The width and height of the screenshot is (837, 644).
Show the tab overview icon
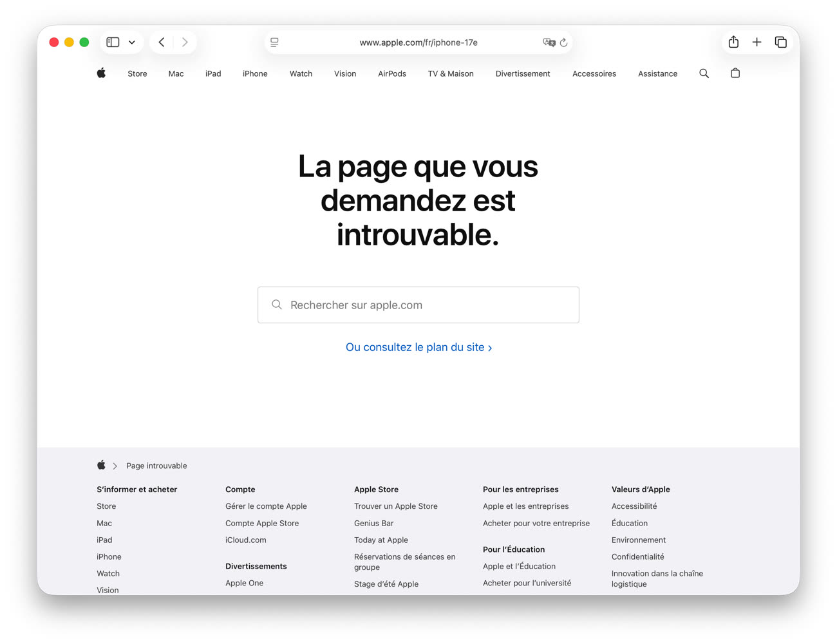(781, 43)
